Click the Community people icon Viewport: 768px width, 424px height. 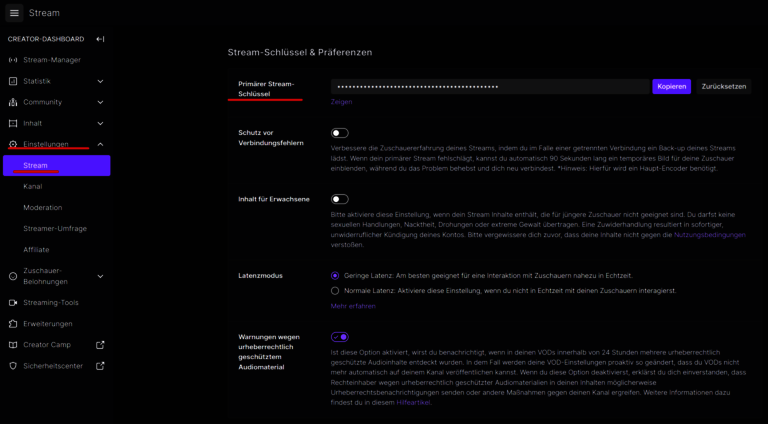pos(13,102)
